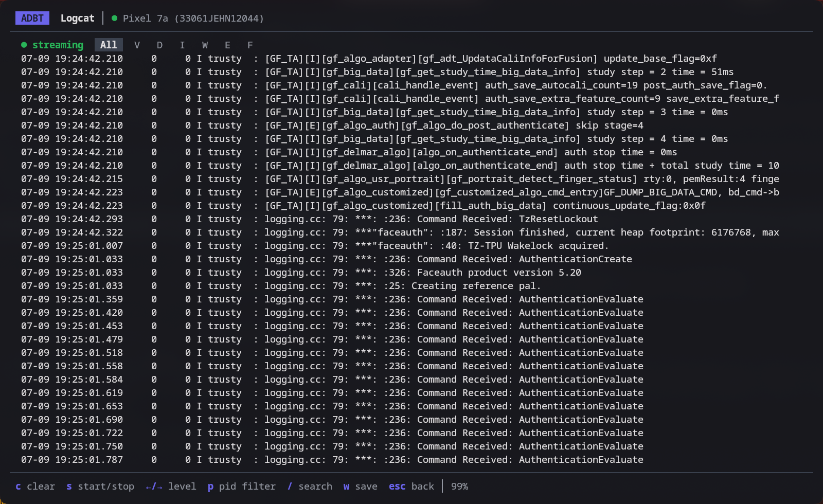The image size is (823, 504).
Task: Click the Pixel 7a device label
Action: [193, 18]
